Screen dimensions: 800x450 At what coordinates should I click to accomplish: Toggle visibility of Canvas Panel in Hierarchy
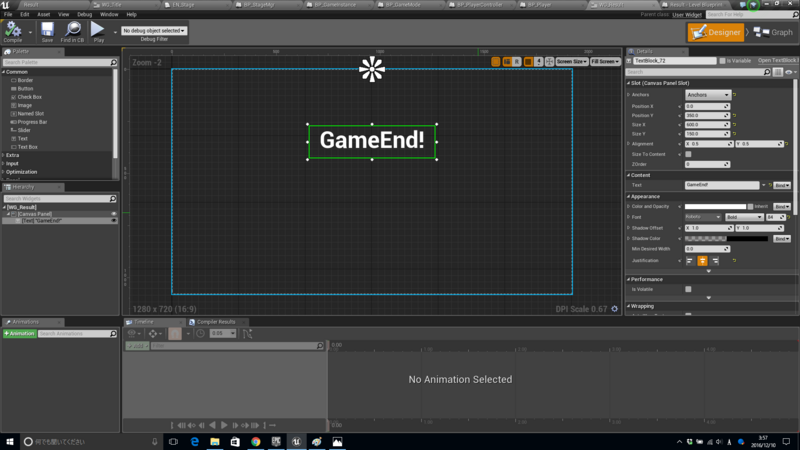click(x=114, y=214)
